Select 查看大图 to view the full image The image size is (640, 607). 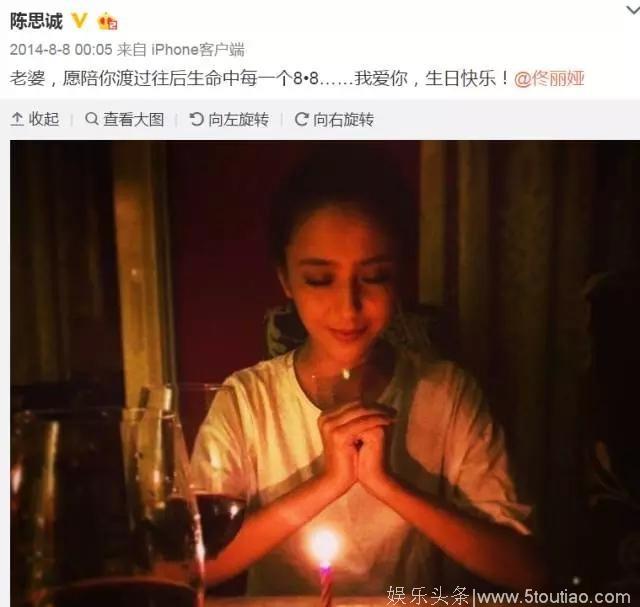click(x=133, y=119)
